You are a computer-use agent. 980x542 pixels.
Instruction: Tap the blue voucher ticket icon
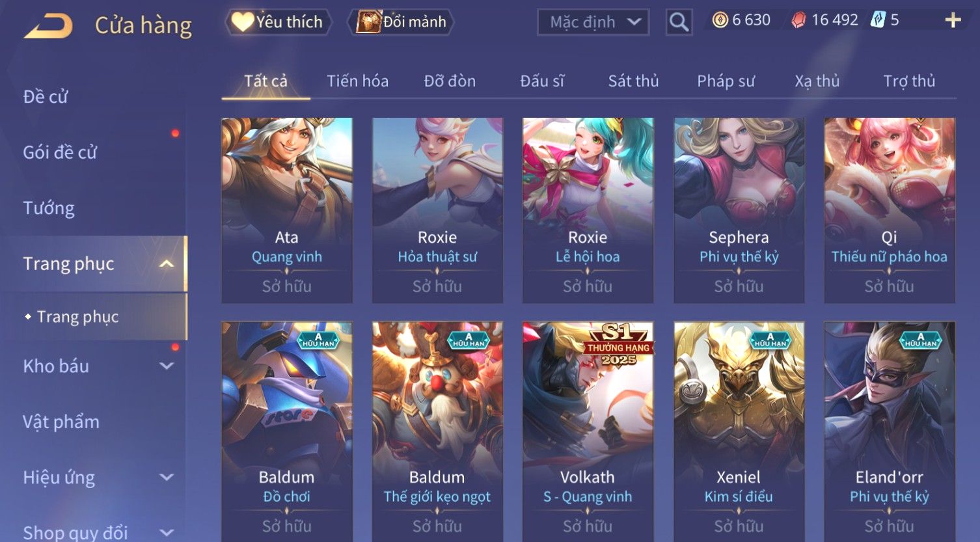[x=878, y=20]
